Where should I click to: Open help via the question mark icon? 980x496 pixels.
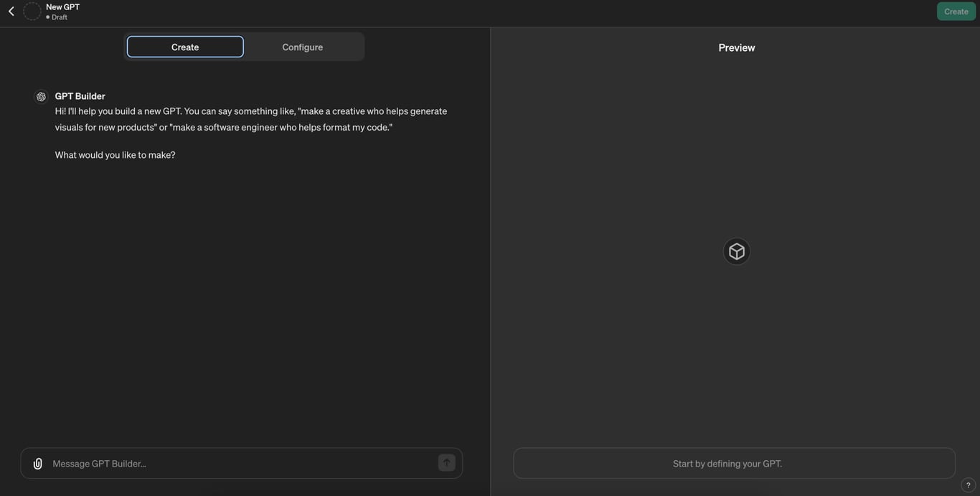click(x=968, y=485)
